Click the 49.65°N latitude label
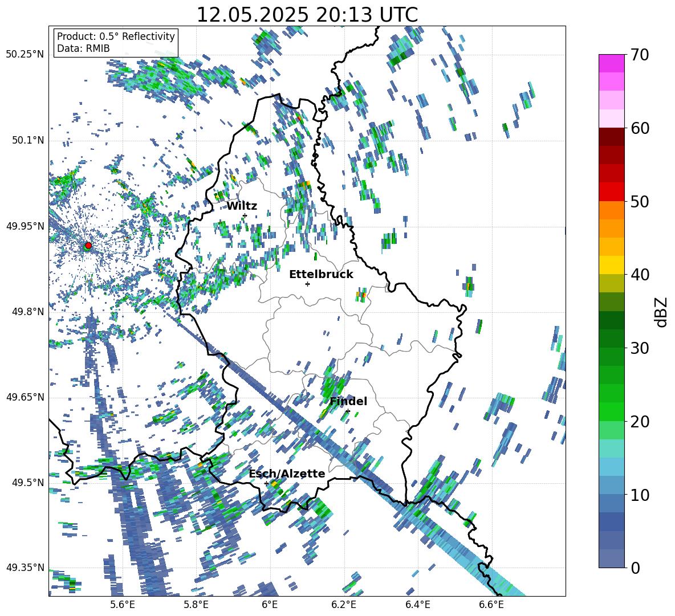 (25, 397)
